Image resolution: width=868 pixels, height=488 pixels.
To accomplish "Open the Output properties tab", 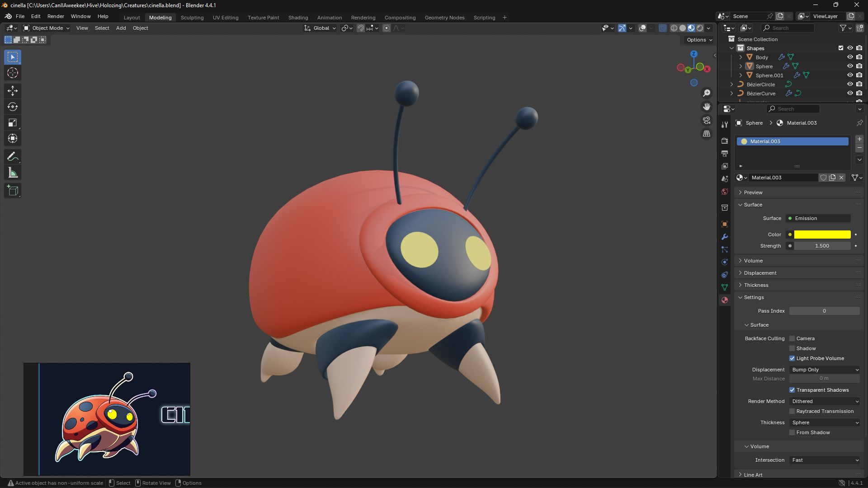I will 725,154.
